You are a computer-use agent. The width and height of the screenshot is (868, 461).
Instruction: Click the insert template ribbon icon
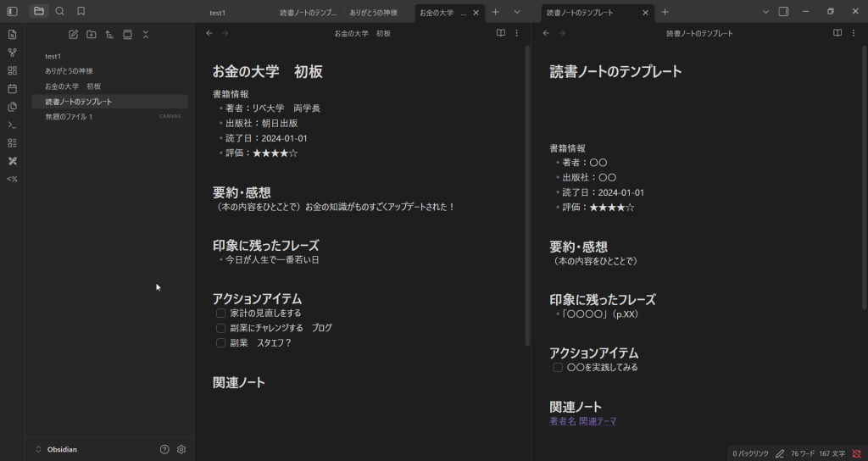[x=12, y=107]
